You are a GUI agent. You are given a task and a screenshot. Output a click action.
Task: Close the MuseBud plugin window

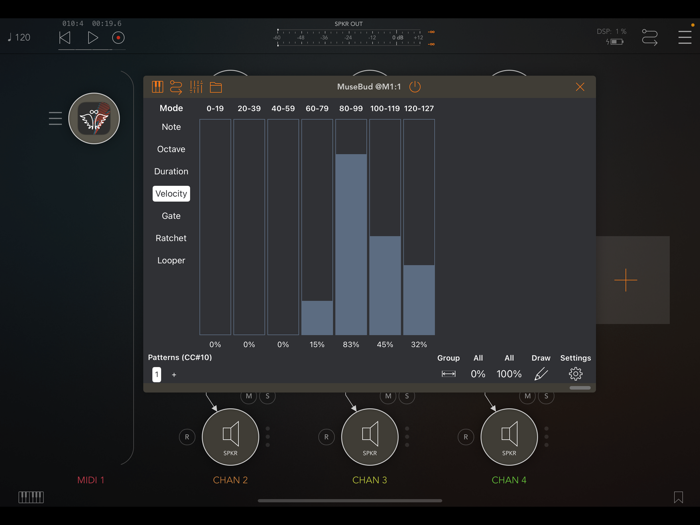pyautogui.click(x=580, y=87)
